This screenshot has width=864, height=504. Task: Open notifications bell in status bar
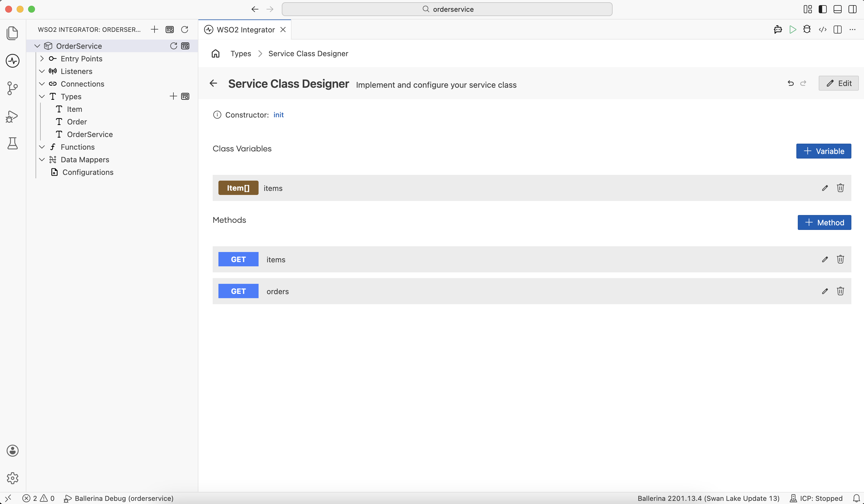(x=857, y=498)
